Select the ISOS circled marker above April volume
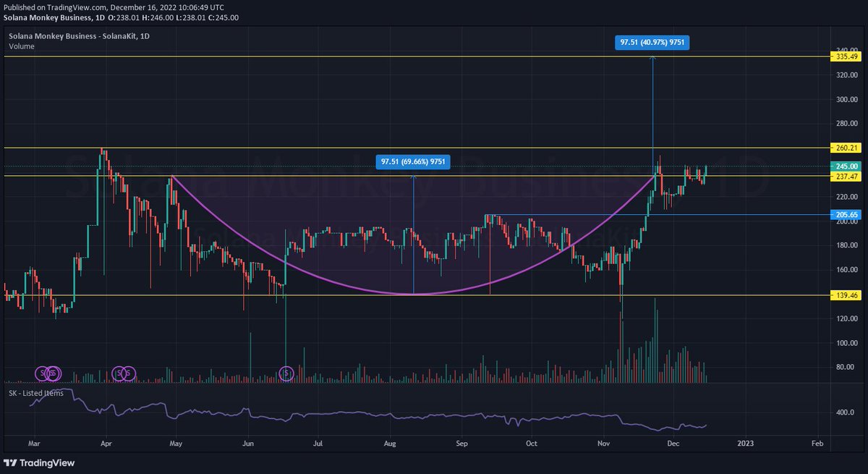 pyautogui.click(x=123, y=373)
